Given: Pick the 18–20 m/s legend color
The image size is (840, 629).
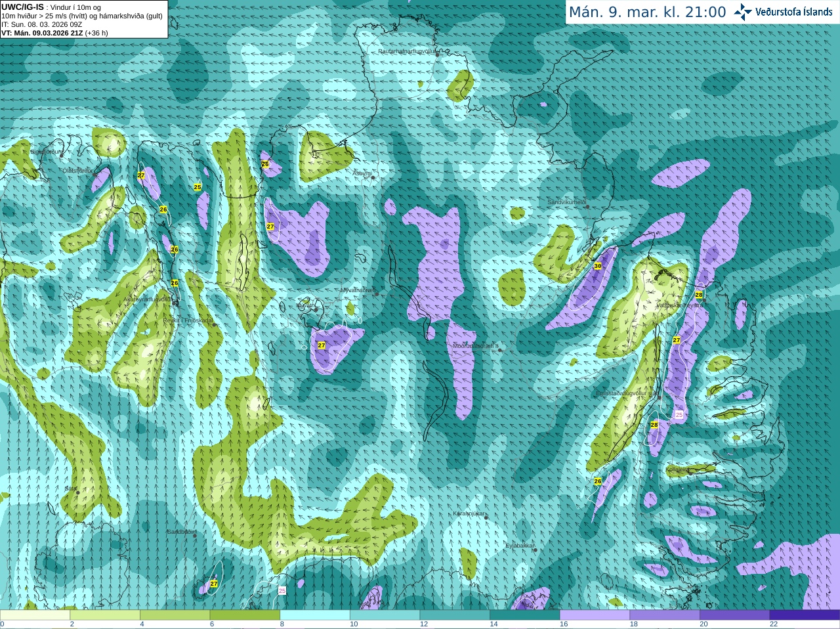Looking at the screenshot, I should tap(665, 615).
